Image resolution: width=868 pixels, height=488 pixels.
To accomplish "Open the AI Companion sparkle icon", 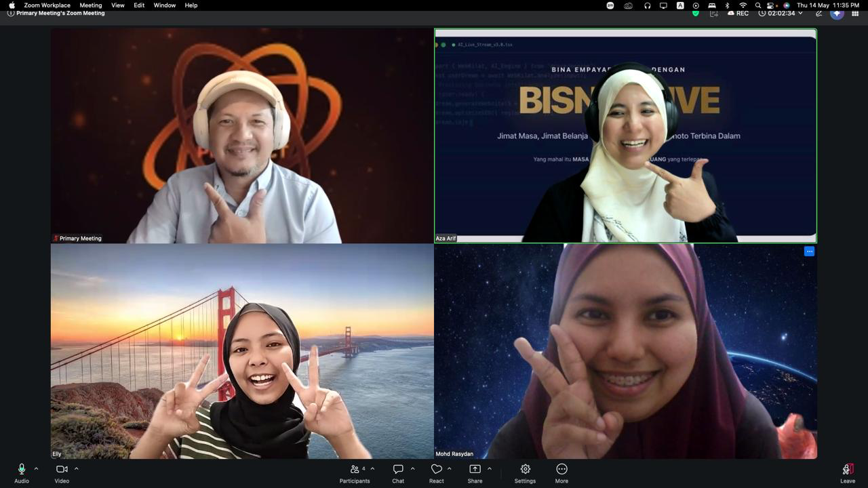I will 837,13.
